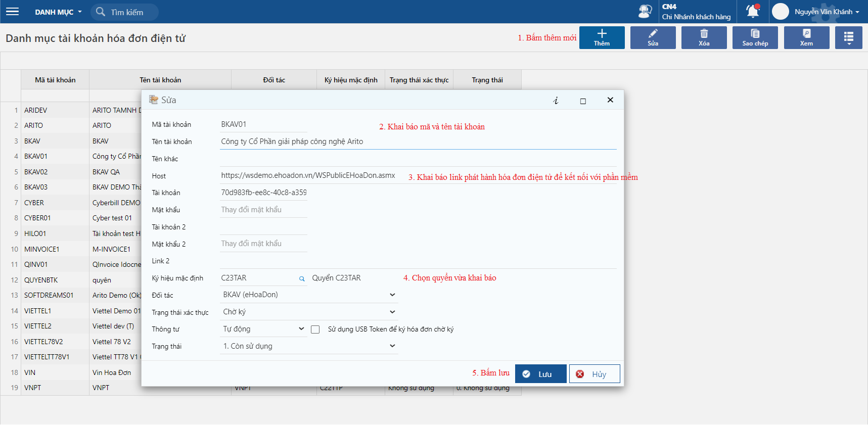The image size is (868, 425).
Task: Click the customer support headset icon
Action: (x=645, y=11)
